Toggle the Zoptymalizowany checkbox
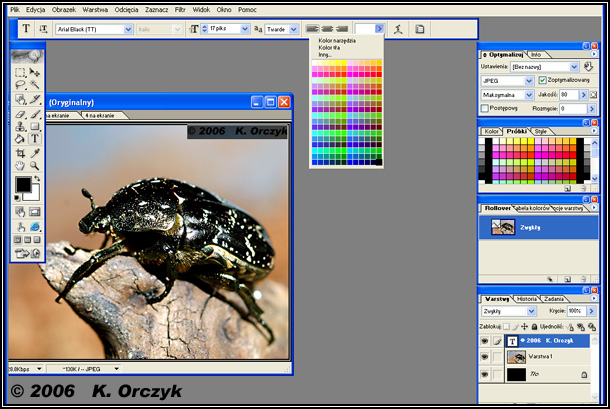Screen dimensions: 610x409 click(543, 80)
